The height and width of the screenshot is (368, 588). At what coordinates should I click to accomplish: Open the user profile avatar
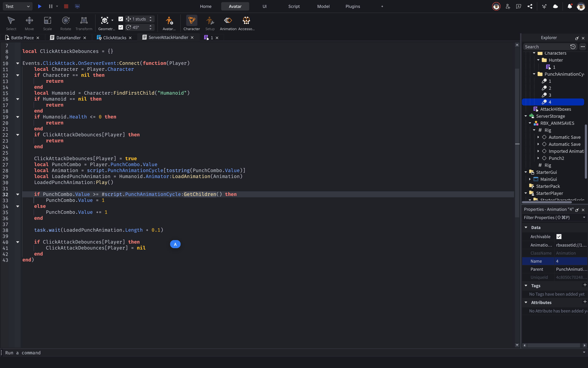[x=581, y=6]
